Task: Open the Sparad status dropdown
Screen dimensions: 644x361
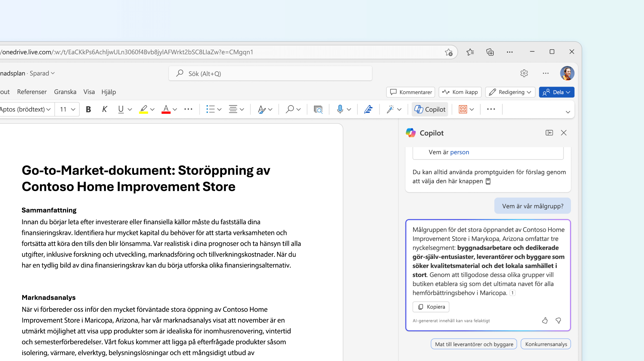Action: click(42, 73)
